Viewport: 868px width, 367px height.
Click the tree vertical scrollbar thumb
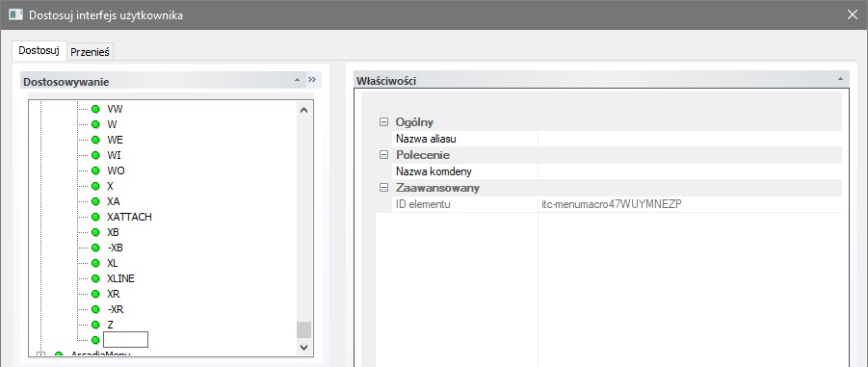[303, 329]
